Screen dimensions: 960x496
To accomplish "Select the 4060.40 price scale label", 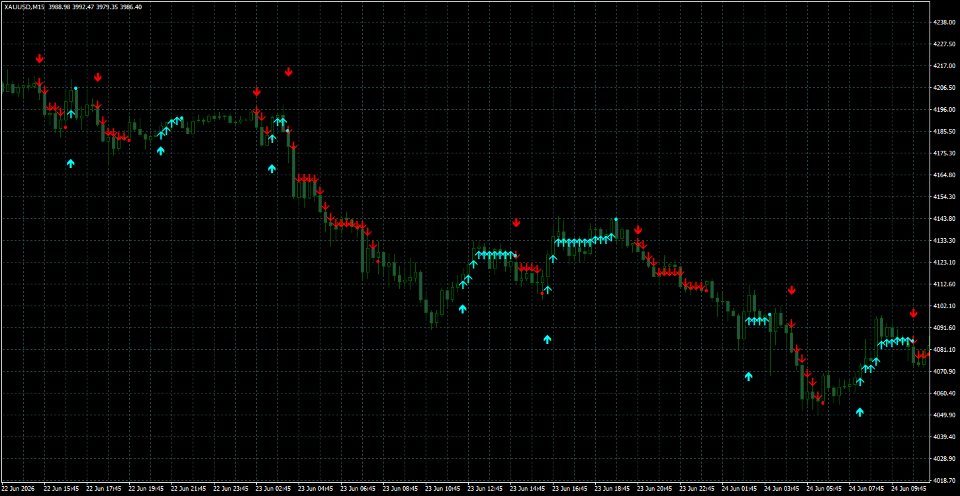I will (x=943, y=393).
